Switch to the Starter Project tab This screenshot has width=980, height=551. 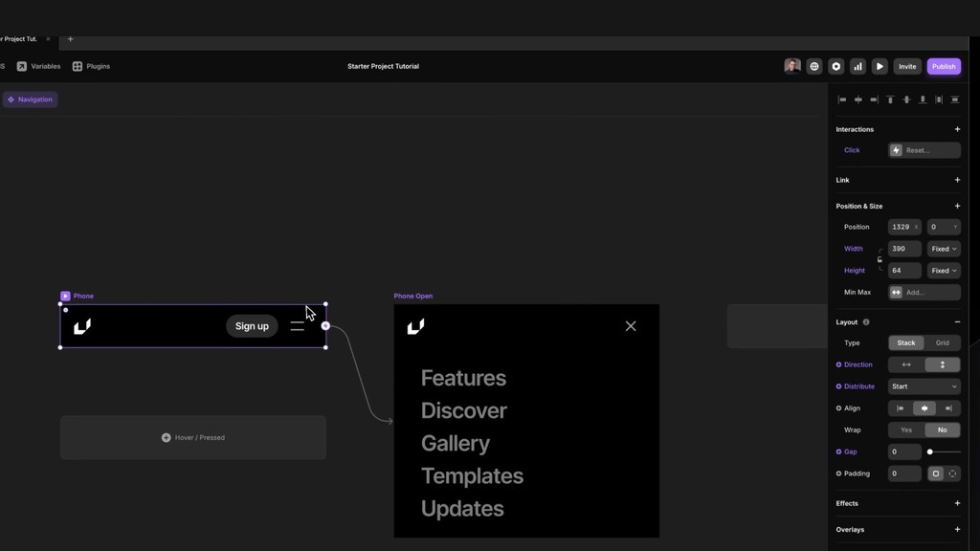tap(19, 39)
